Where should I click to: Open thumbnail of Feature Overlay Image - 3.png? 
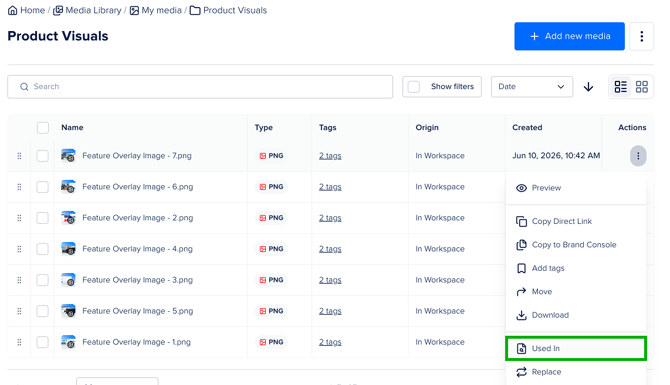pyautogui.click(x=68, y=280)
